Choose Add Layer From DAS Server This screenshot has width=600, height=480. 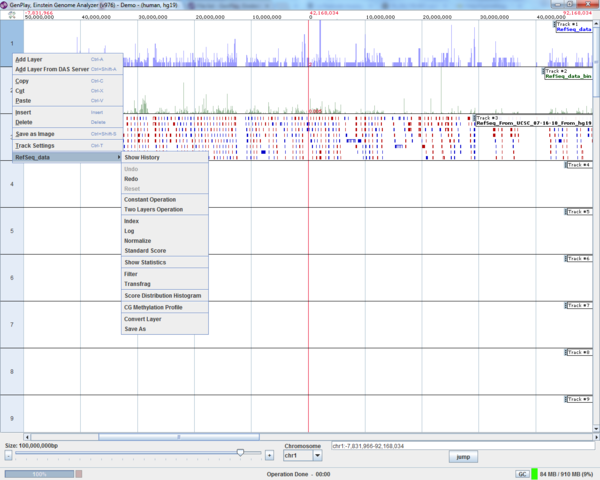pyautogui.click(x=51, y=69)
